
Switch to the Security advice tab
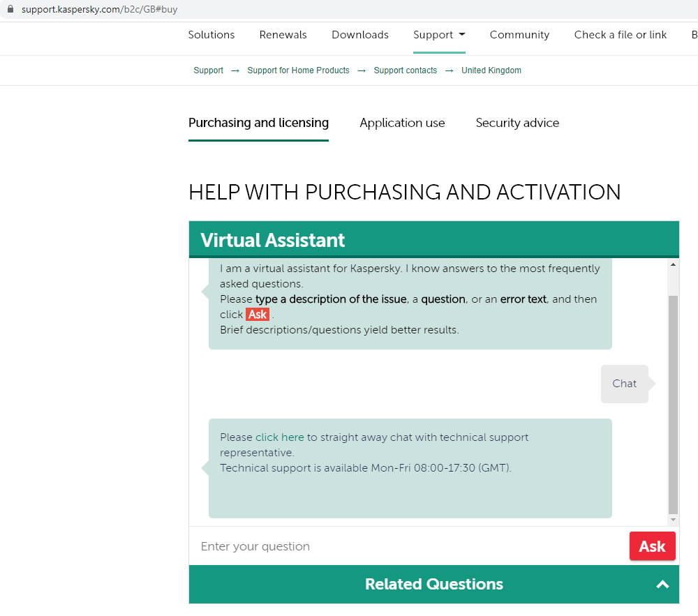517,123
